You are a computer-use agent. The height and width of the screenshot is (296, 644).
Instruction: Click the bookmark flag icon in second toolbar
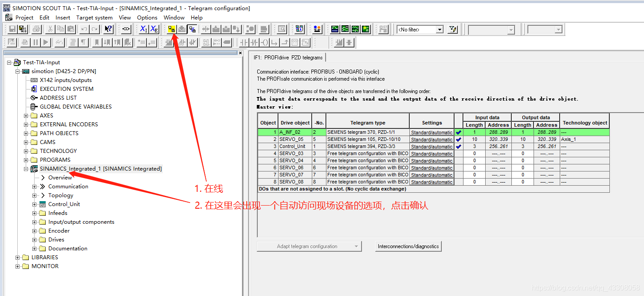tap(96, 43)
